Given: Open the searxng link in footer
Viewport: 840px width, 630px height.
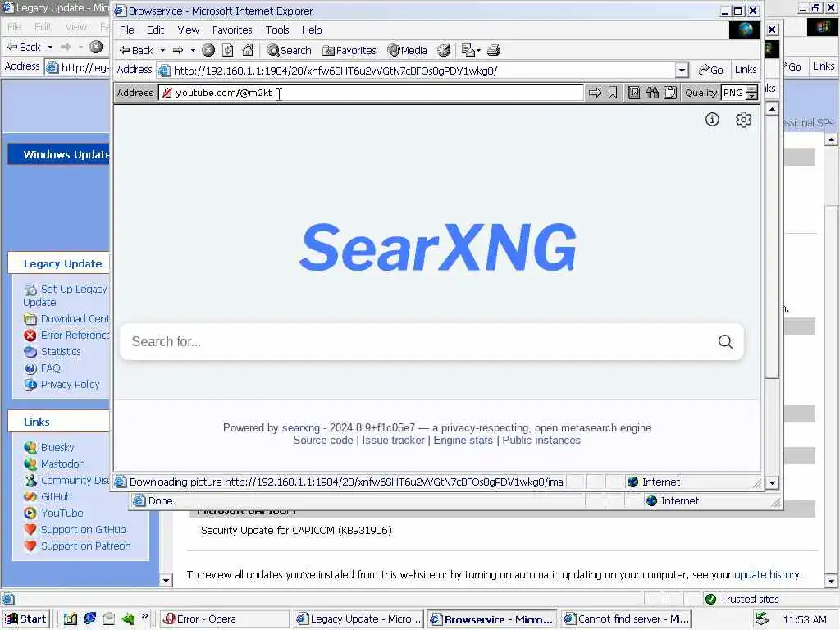Looking at the screenshot, I should (x=300, y=427).
